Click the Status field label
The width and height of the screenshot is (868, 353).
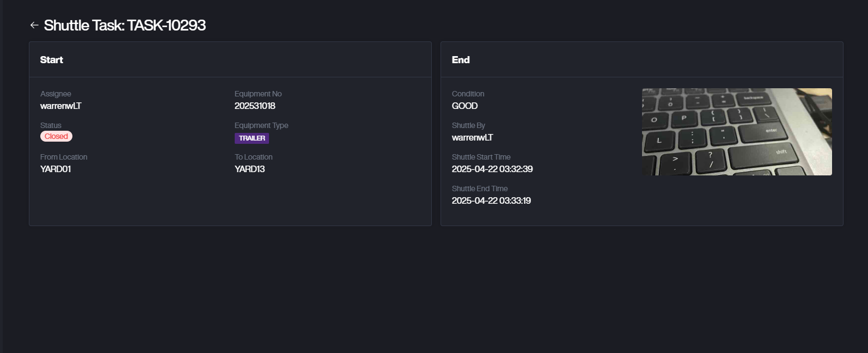(51, 125)
